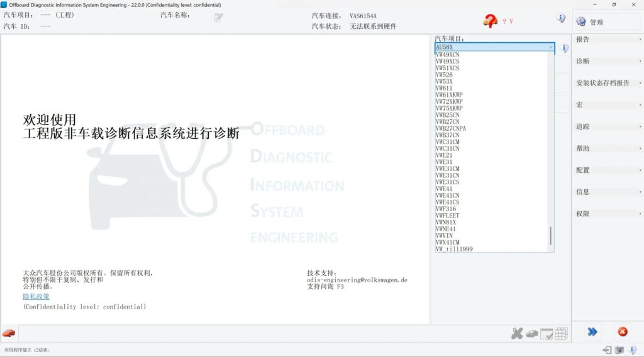Click the blue double-arrow forward icon
The image size is (644, 357).
point(592,332)
